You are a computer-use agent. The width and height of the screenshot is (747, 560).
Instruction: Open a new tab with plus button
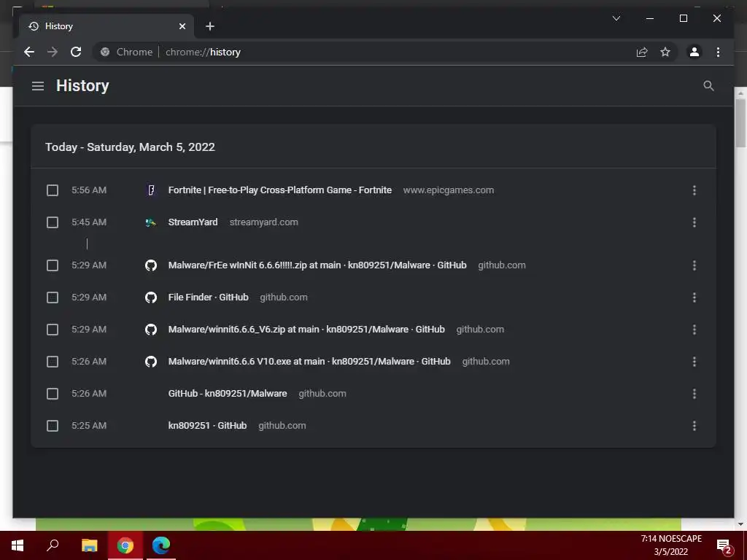coord(209,26)
